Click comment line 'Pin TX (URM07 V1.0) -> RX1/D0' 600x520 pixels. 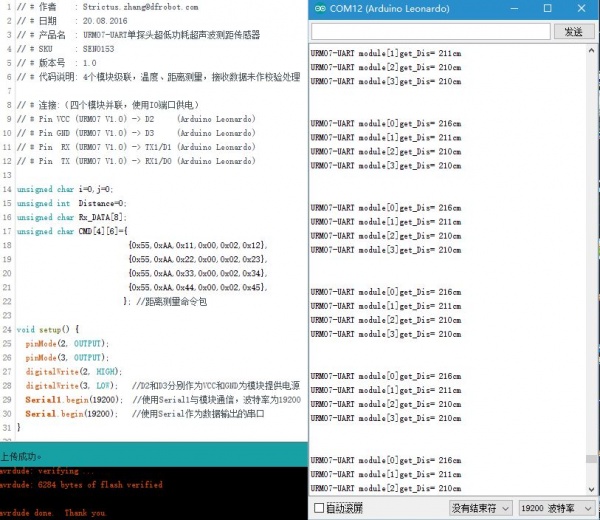(x=136, y=161)
